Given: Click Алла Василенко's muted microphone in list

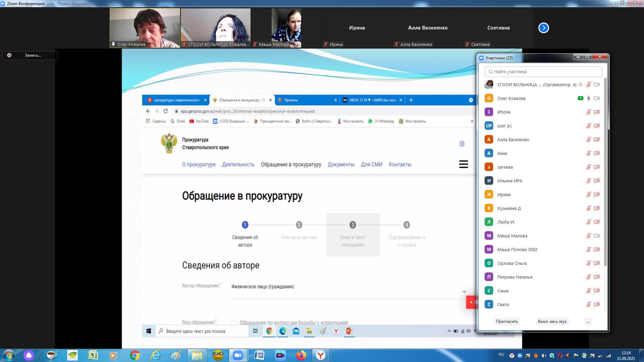Looking at the screenshot, I should [x=589, y=139].
